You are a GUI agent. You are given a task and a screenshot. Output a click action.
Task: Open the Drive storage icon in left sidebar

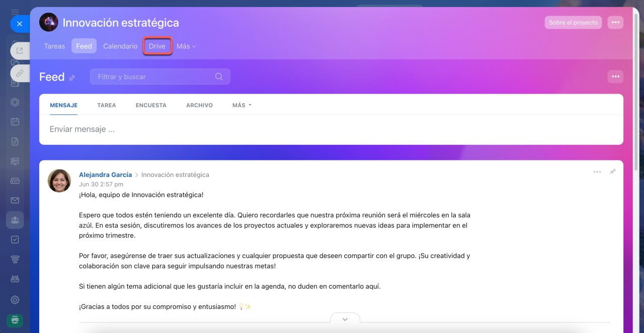[15, 181]
